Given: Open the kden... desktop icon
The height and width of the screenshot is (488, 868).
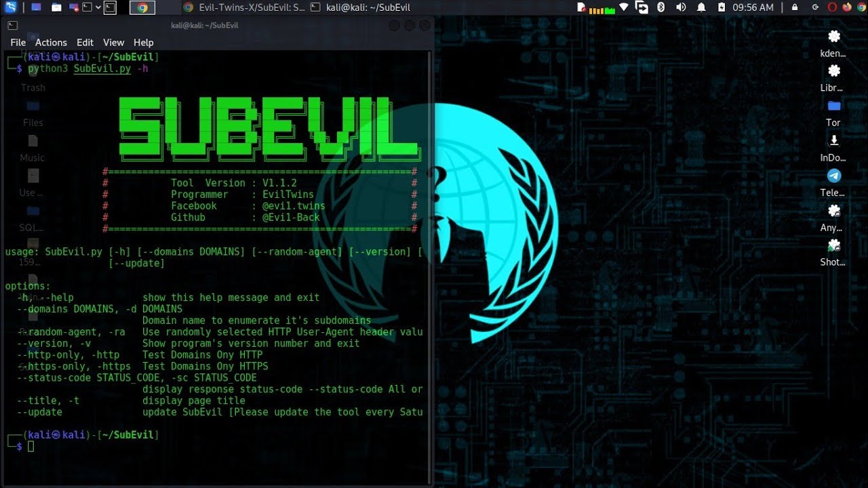Looking at the screenshot, I should (833, 43).
